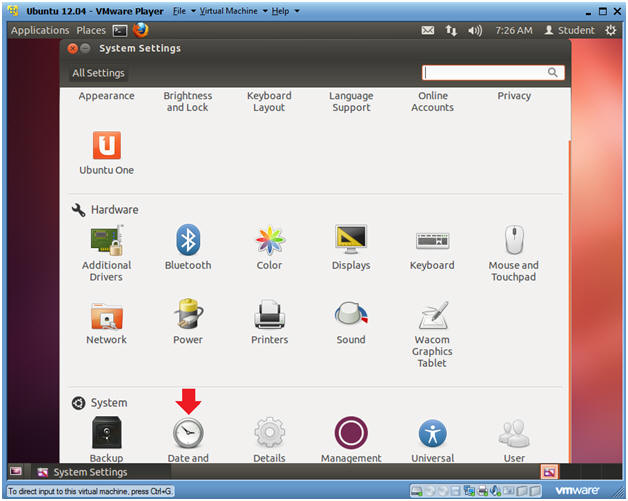Open the Management service icon

(351, 433)
